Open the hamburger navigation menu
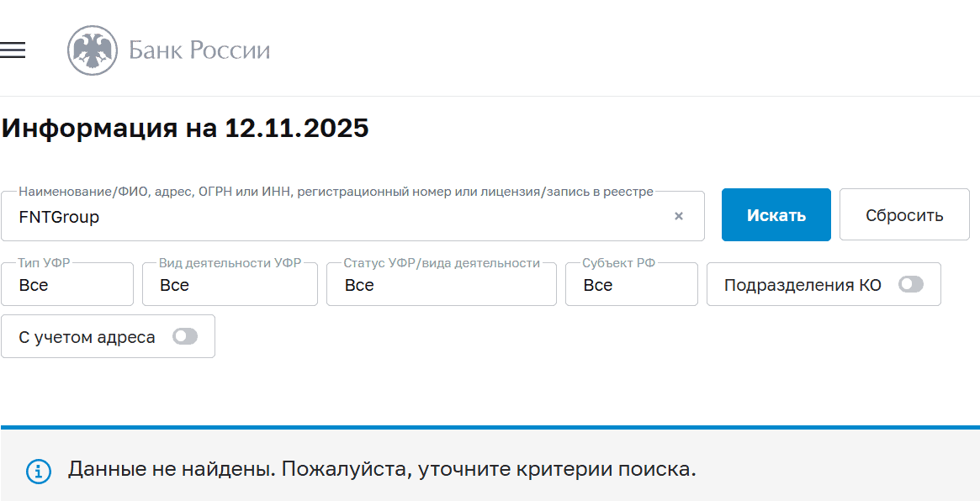Screen dimensions: 980x501 pos(13,50)
